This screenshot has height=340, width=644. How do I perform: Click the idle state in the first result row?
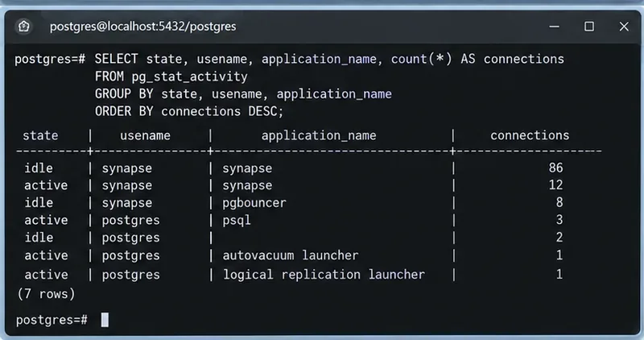point(39,168)
